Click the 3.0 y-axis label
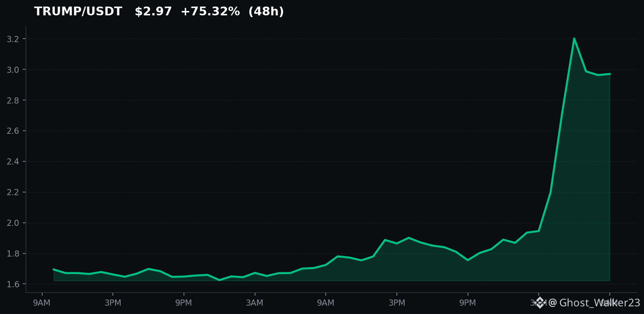 click(14, 70)
